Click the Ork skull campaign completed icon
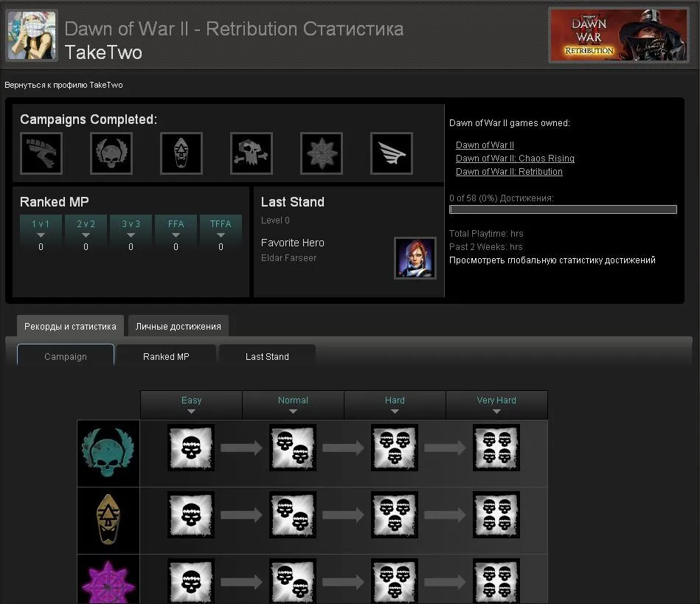The width and height of the screenshot is (700, 604). tap(252, 153)
